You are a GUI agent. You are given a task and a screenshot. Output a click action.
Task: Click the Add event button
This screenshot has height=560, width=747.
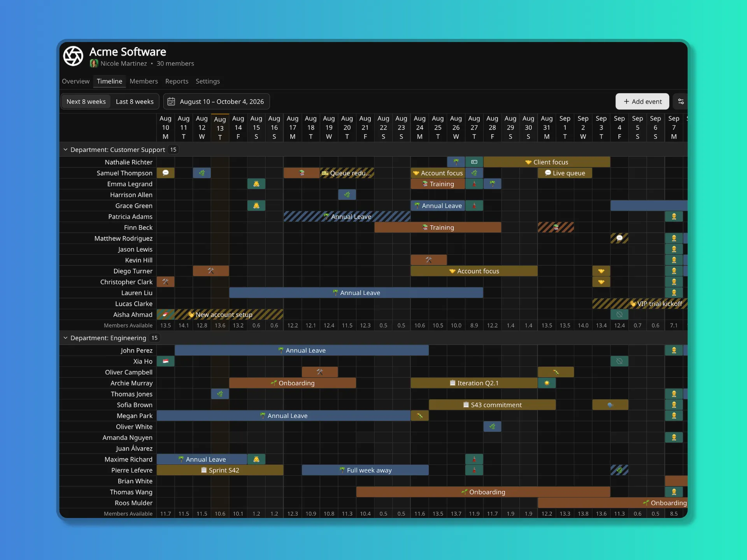pyautogui.click(x=642, y=101)
